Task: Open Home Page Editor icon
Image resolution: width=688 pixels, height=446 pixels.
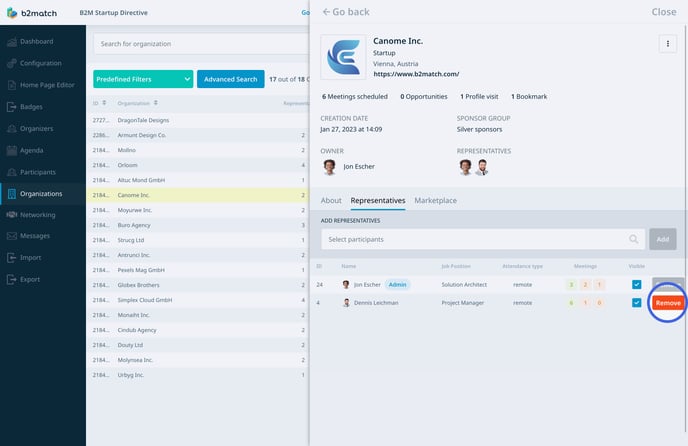Action: [12, 85]
